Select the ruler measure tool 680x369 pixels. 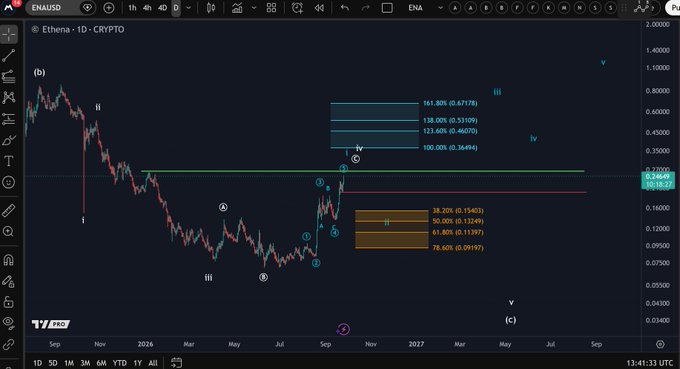pos(9,210)
